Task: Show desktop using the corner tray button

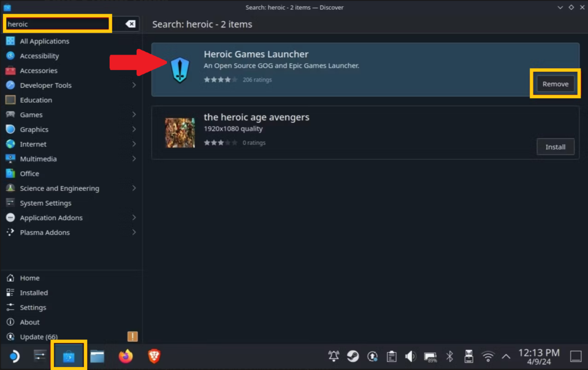Action: 575,356
